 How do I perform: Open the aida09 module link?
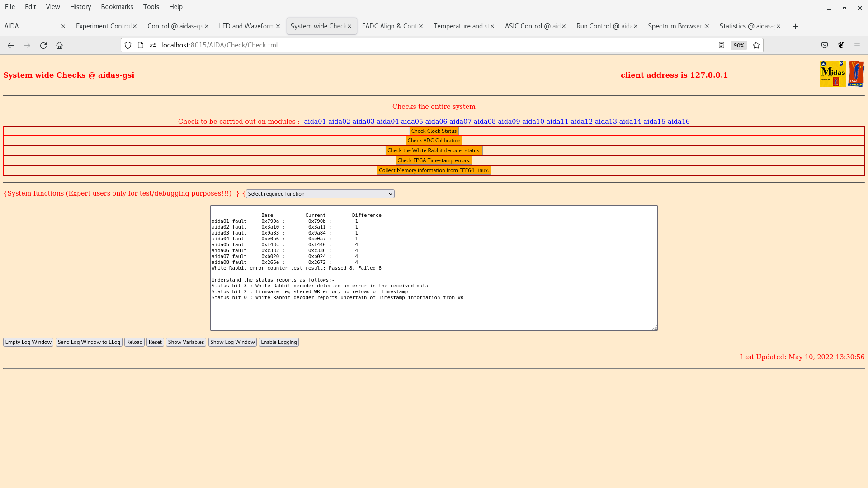point(509,122)
